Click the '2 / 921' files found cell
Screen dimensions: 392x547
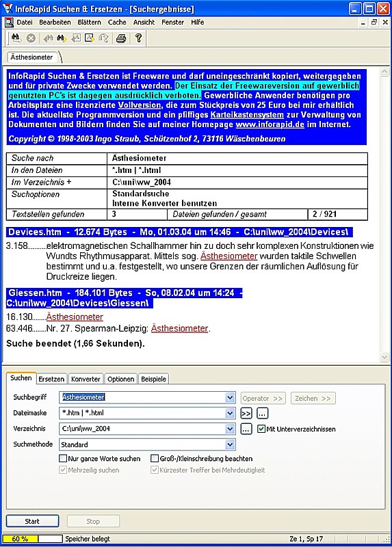[337, 214]
